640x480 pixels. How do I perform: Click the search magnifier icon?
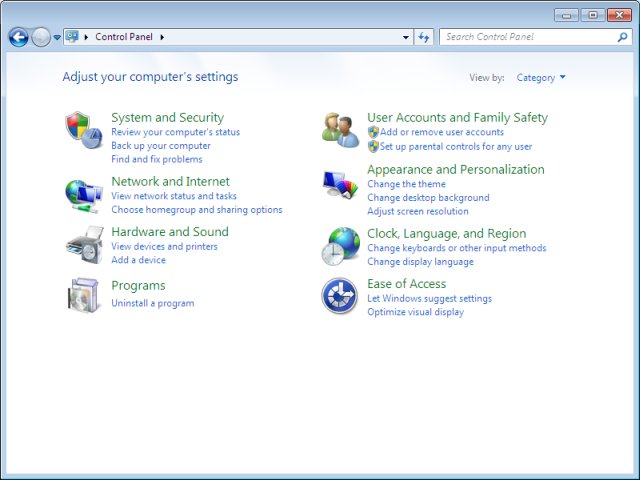tap(622, 37)
